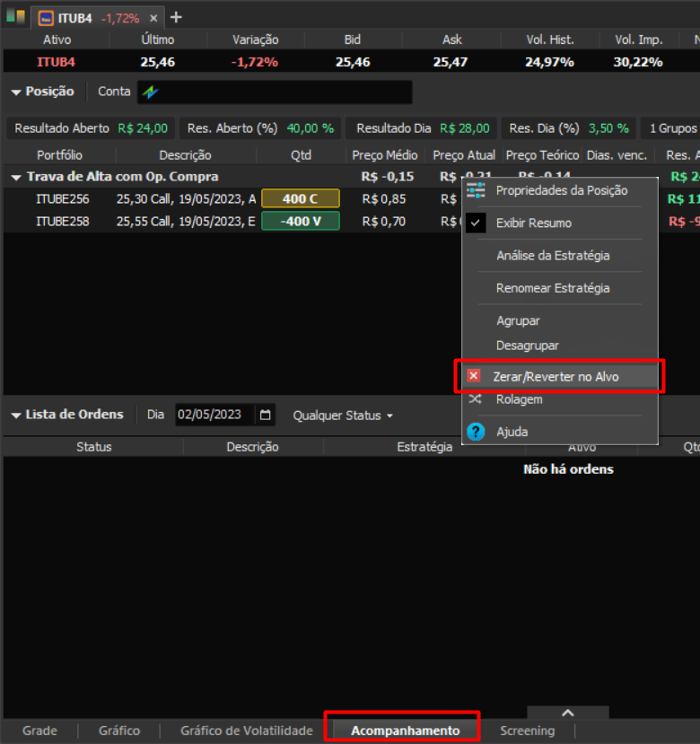
Task: Toggle Exibir Resumo checkmark
Action: click(x=476, y=223)
